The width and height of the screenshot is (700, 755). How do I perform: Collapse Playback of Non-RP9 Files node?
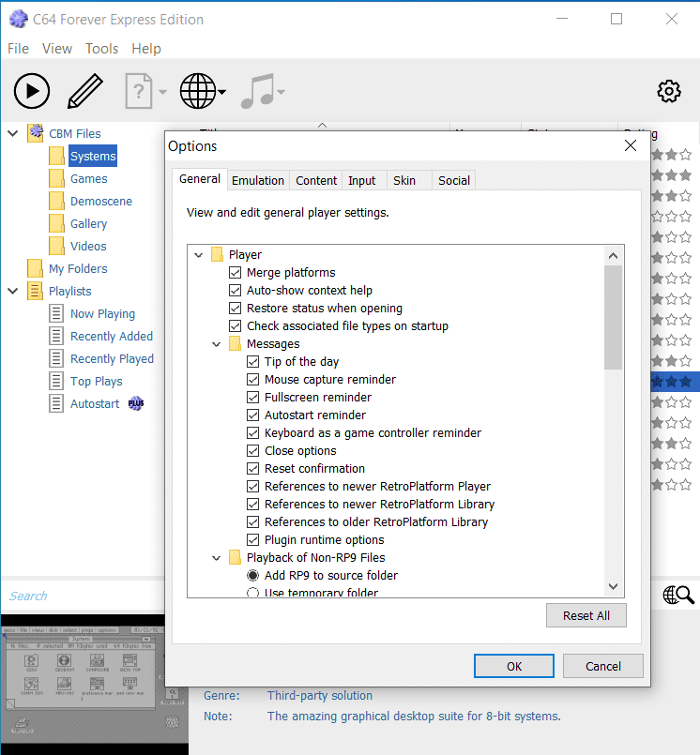[217, 558]
